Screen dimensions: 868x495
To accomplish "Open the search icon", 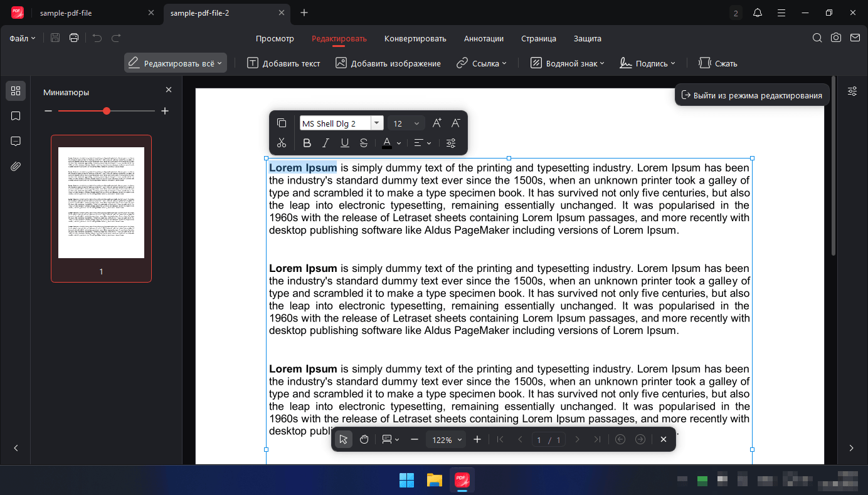I will pyautogui.click(x=817, y=38).
